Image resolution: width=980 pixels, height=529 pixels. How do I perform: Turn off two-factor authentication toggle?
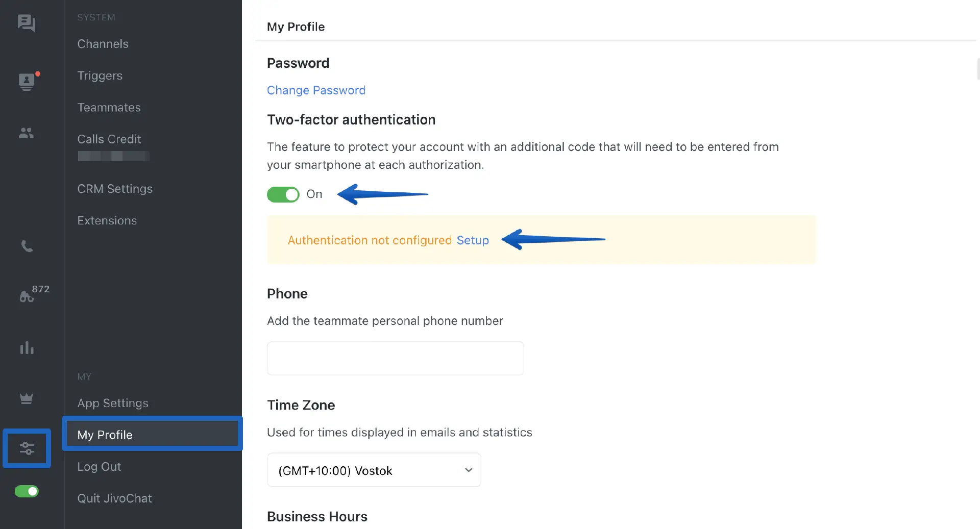(x=283, y=194)
